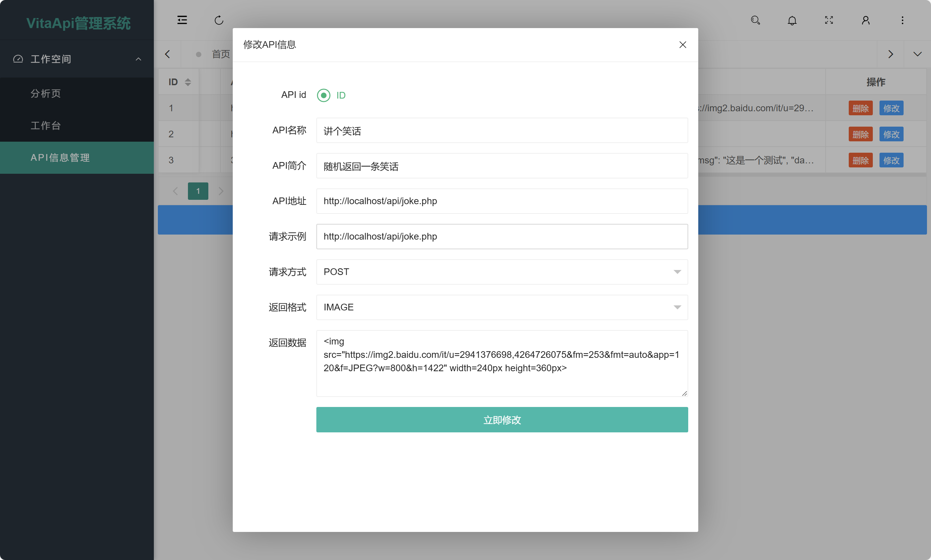The image size is (931, 560).
Task: Focus the 请求示例 input field
Action: [x=502, y=237]
